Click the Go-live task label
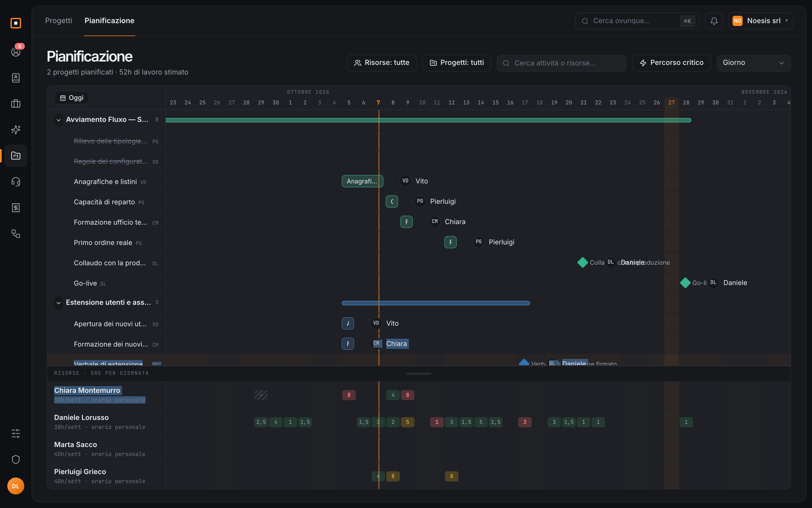This screenshot has width=812, height=508. click(x=85, y=283)
